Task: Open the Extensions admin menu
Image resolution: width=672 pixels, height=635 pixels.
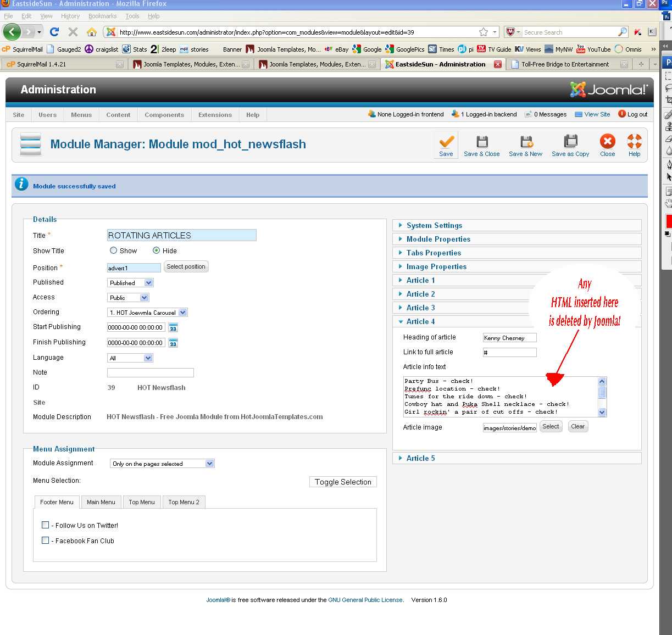Action: pos(215,115)
